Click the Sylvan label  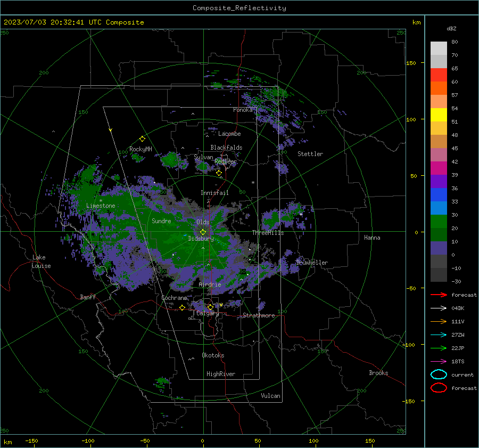pyautogui.click(x=203, y=157)
